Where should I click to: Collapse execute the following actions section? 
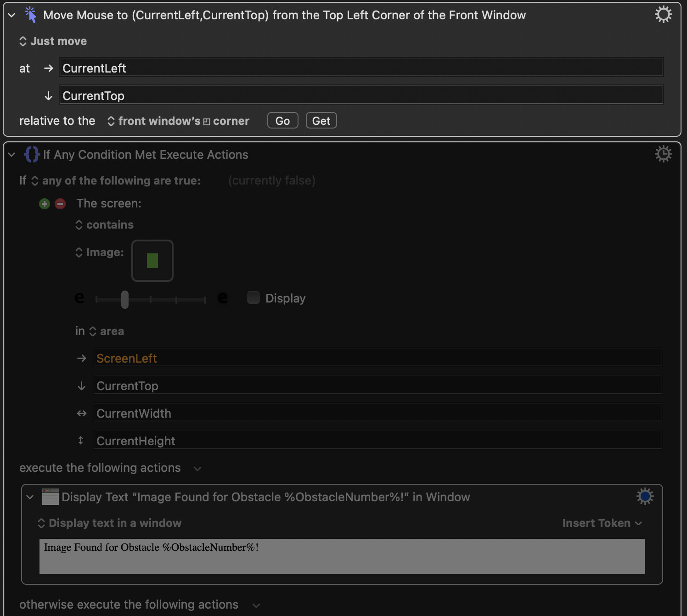click(197, 469)
